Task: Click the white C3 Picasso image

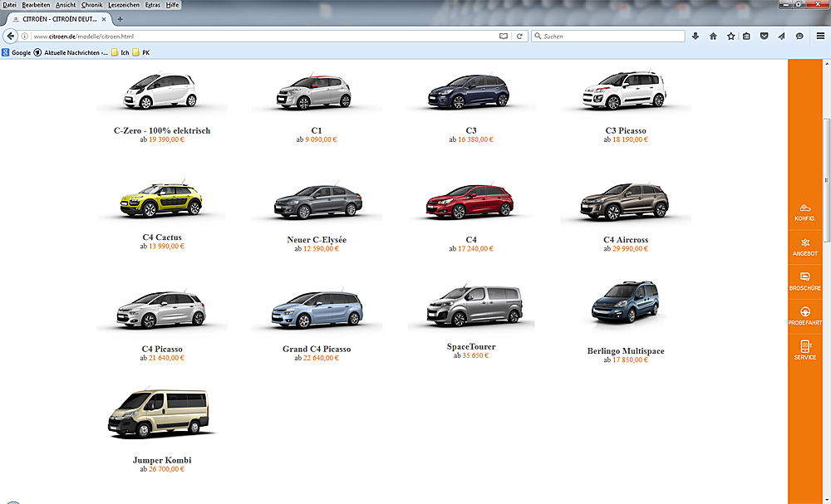Action: tap(625, 90)
